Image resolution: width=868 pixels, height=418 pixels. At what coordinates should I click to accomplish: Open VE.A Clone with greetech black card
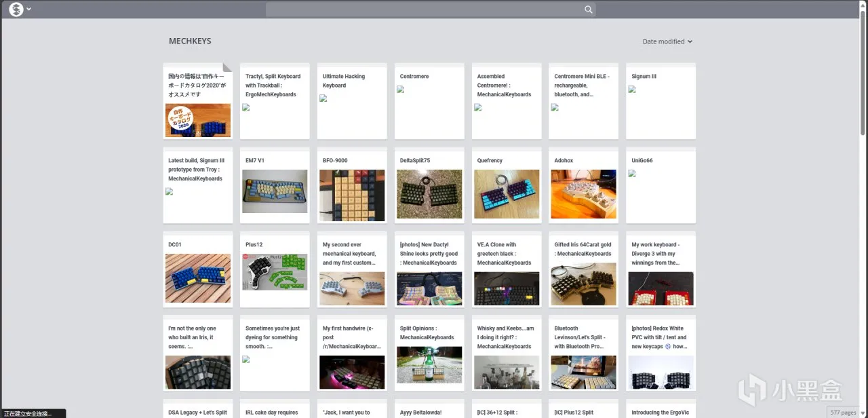[507, 269]
